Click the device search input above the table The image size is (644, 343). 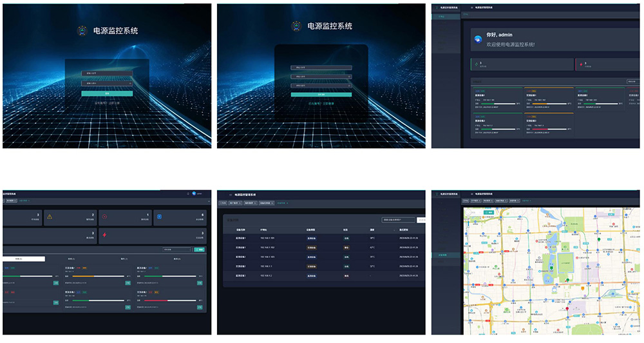coord(398,220)
